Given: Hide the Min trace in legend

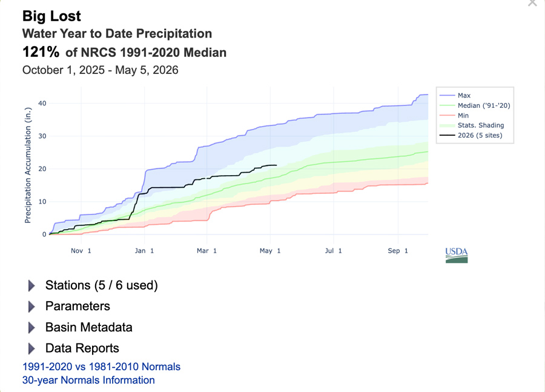Looking at the screenshot, I should point(454,116).
